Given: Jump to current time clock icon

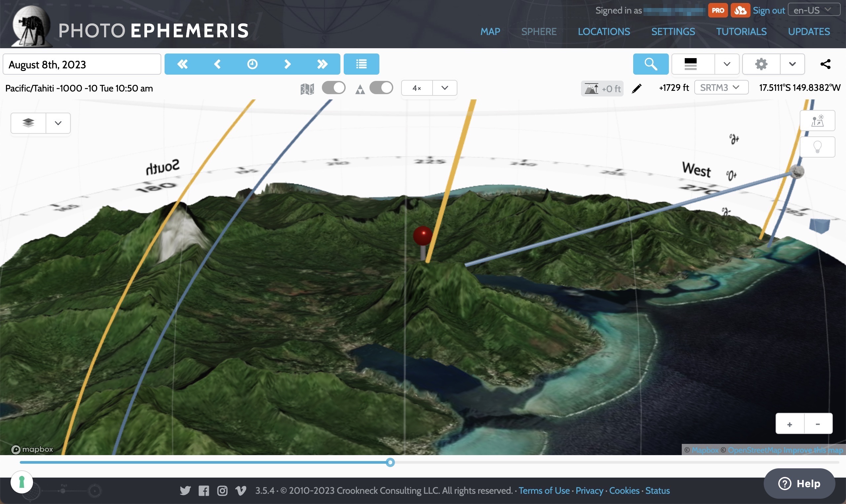Looking at the screenshot, I should click(252, 64).
